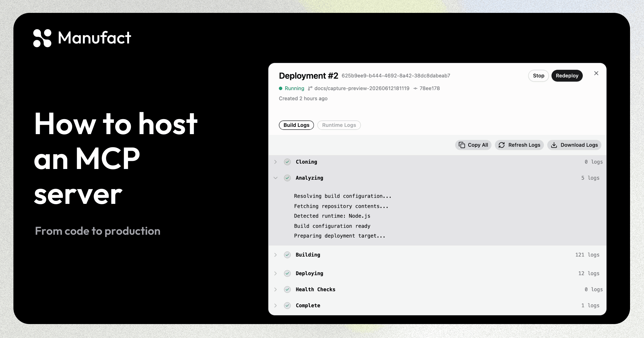The width and height of the screenshot is (644, 338).
Task: Click the download icon in Download Logs
Action: tap(554, 145)
